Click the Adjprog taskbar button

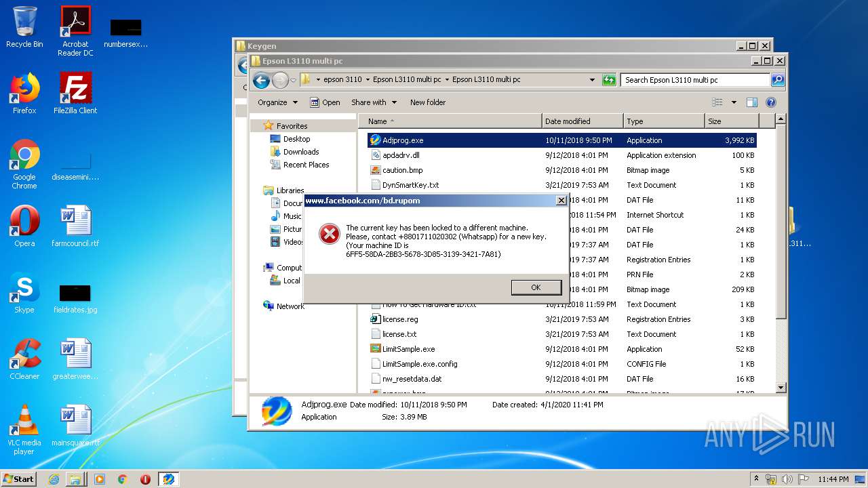point(168,479)
